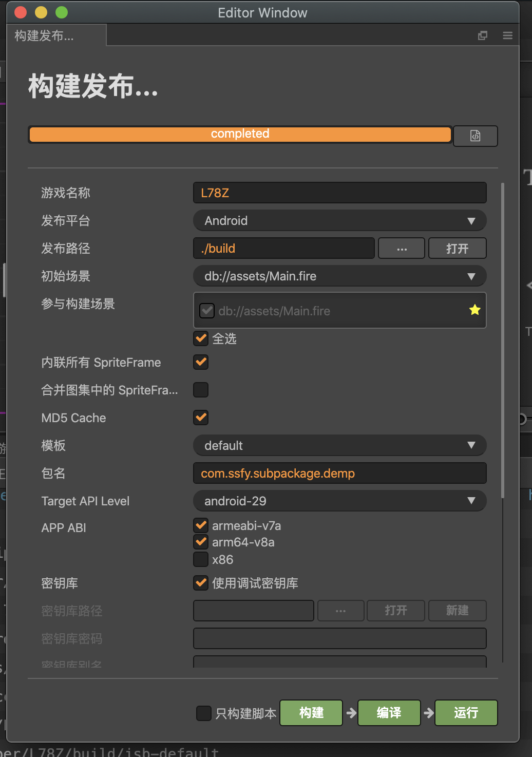Expand the Target API Level dropdown
The width and height of the screenshot is (532, 757).
click(339, 501)
